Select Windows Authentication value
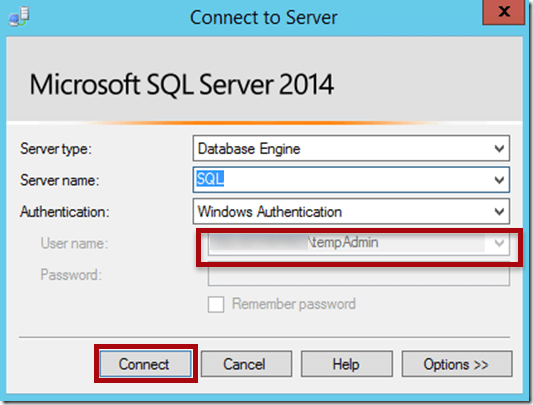 [270, 212]
